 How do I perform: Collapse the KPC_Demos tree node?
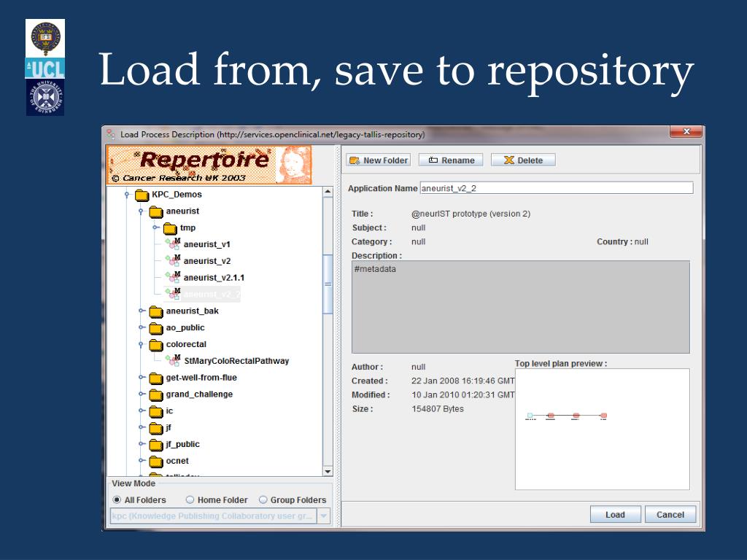click(x=127, y=194)
